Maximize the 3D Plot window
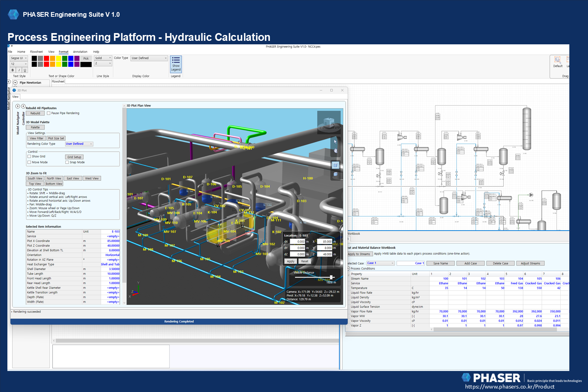This screenshot has width=588, height=392. pos(331,90)
